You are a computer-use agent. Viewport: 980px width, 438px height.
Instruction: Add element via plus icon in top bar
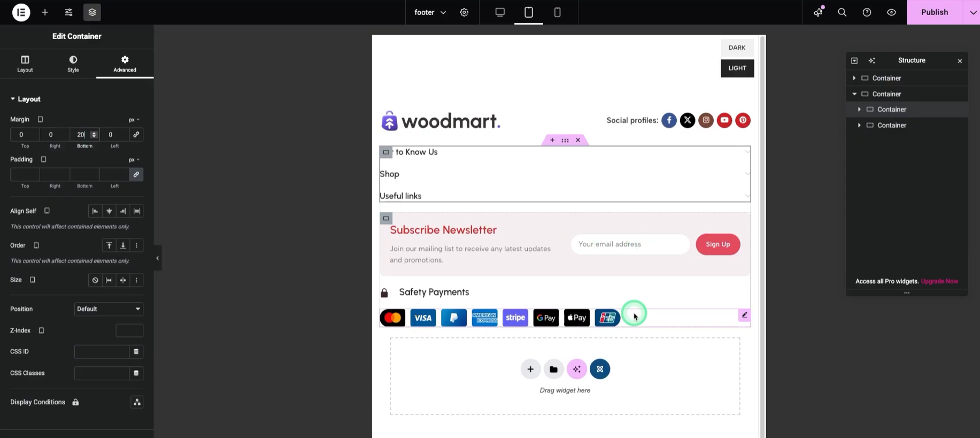point(45,12)
